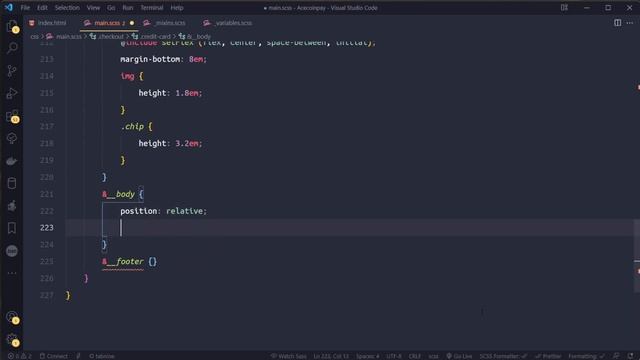The height and width of the screenshot is (360, 640).
Task: Show additional views via the ellipsis icon
Action: click(x=12, y=273)
